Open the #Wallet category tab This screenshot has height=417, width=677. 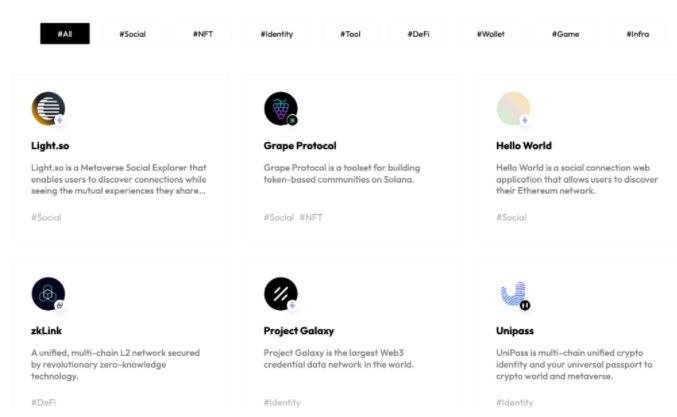[490, 34]
